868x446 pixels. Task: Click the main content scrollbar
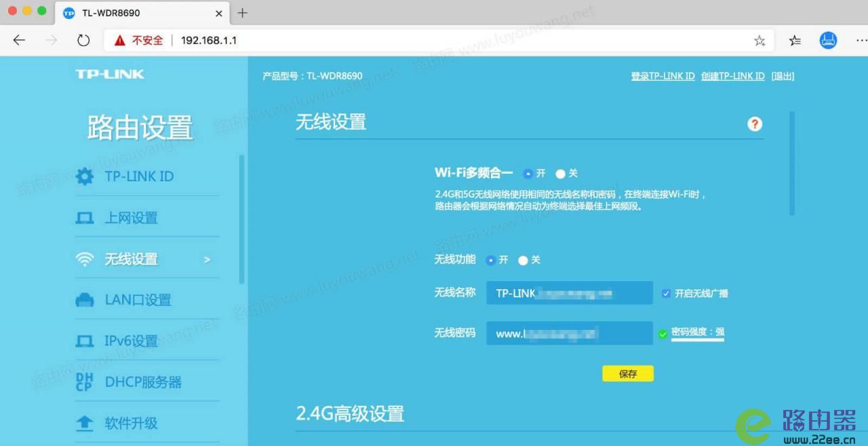pos(791,164)
